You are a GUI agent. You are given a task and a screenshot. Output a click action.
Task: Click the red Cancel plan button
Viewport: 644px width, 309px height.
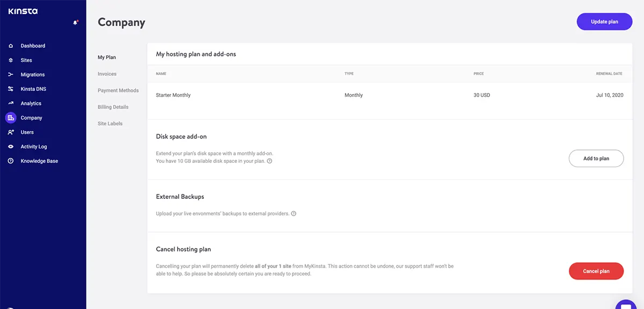tap(596, 271)
